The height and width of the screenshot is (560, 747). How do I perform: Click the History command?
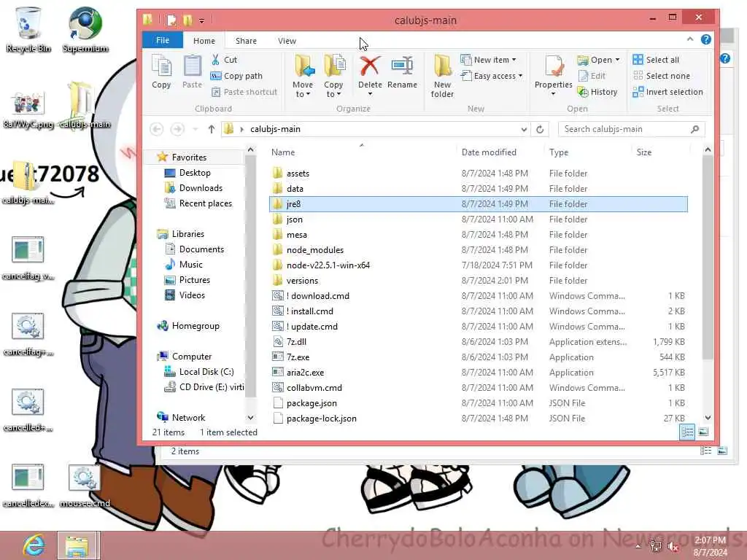tap(597, 92)
